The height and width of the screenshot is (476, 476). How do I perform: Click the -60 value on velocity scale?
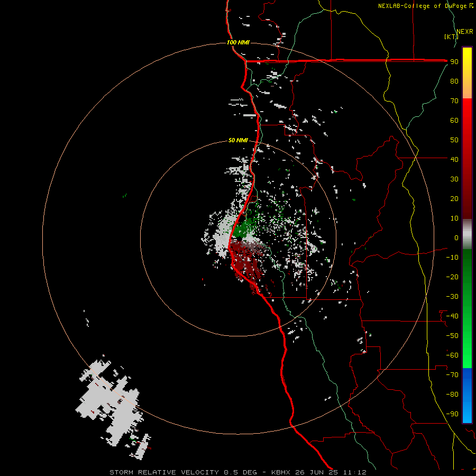[452, 355]
